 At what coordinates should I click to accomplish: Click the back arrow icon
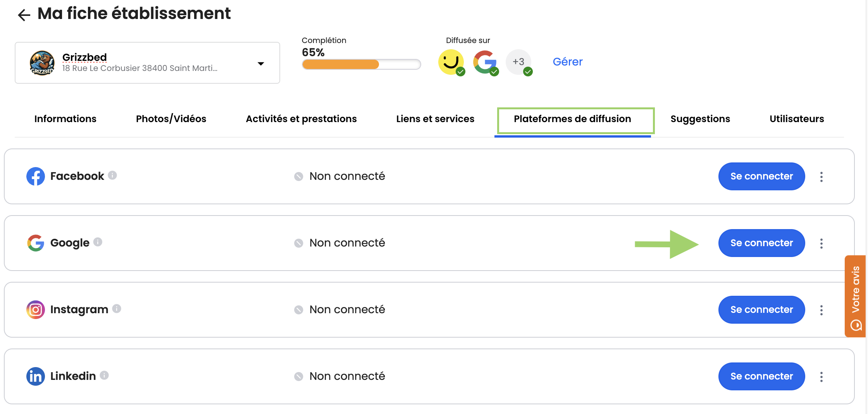tap(24, 15)
